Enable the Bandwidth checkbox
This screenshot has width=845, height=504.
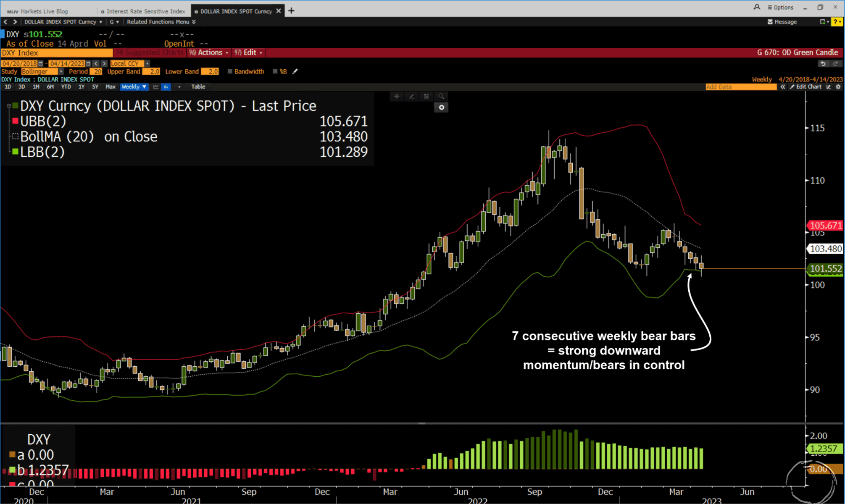(230, 71)
